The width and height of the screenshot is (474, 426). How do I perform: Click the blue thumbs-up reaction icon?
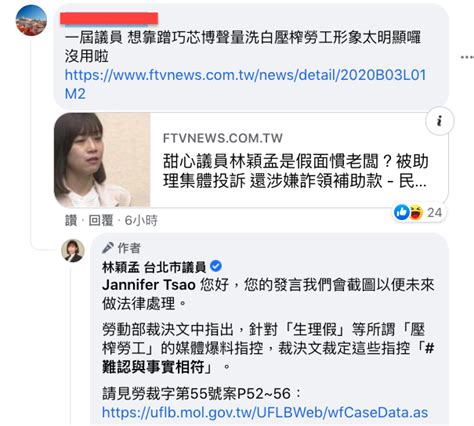pyautogui.click(x=402, y=212)
